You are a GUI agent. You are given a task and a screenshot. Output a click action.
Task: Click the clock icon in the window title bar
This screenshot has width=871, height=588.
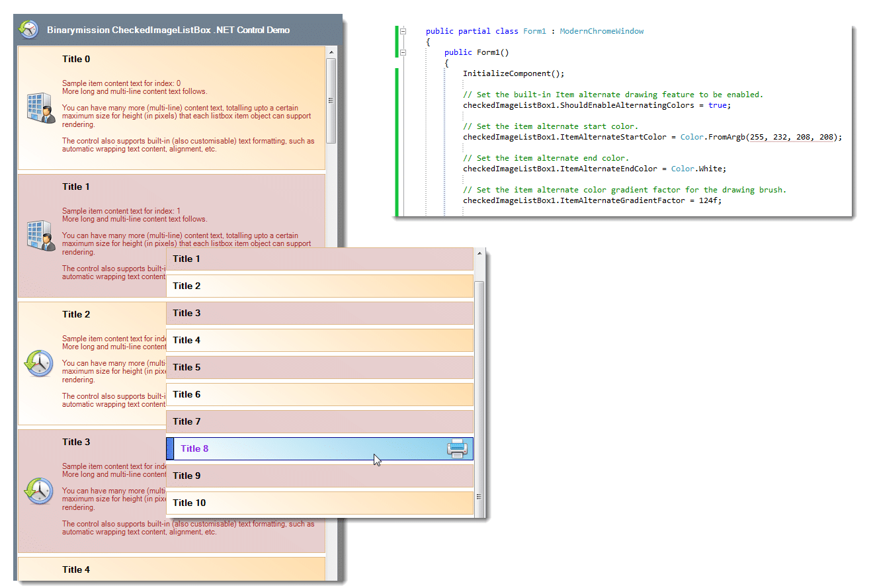28,30
